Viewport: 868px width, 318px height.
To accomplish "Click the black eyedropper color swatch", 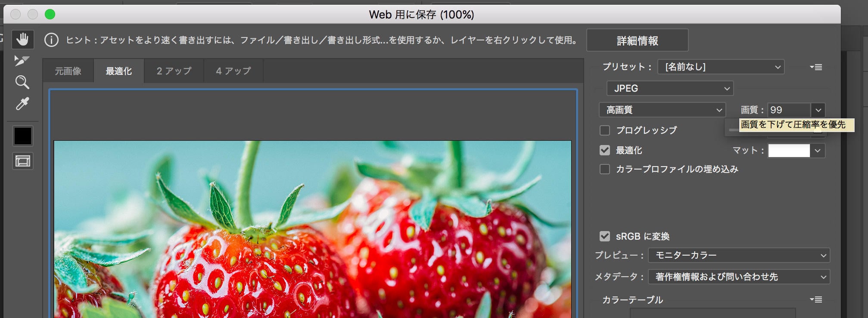I will click(x=23, y=136).
